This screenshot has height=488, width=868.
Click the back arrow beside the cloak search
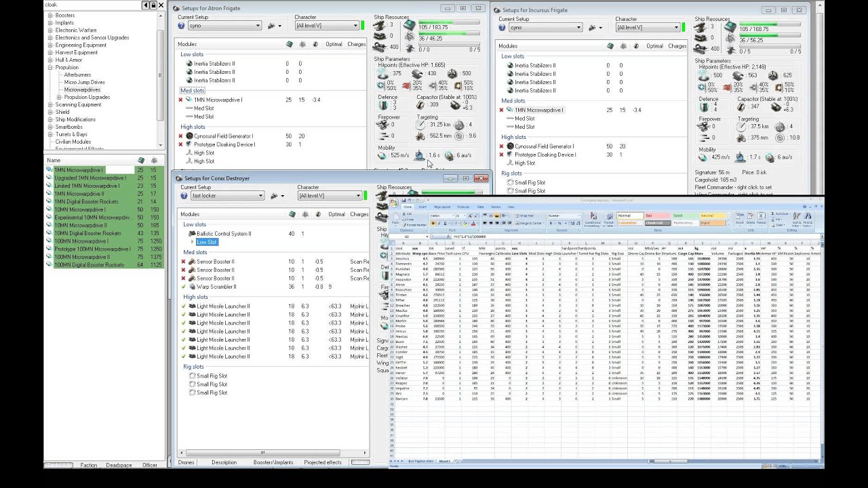coord(146,5)
